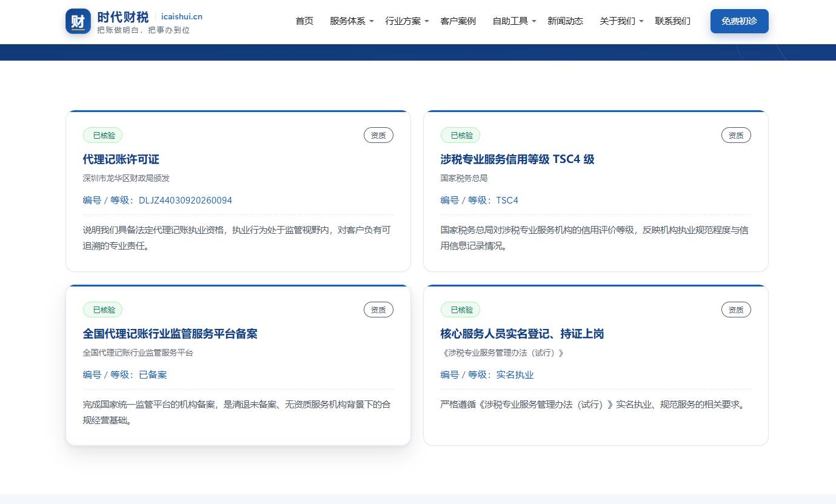Image resolution: width=836 pixels, height=504 pixels.
Task: Click the 国家税务总局 issuer text
Action: [x=464, y=178]
